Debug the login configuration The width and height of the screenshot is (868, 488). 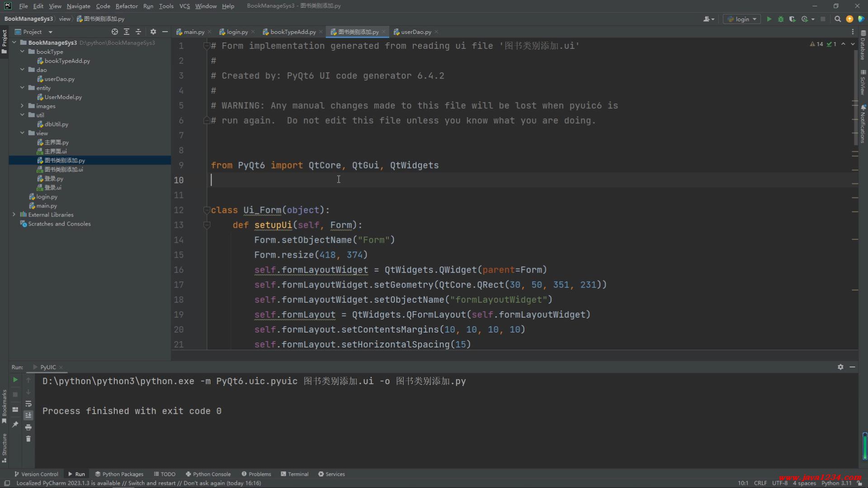coord(781,19)
